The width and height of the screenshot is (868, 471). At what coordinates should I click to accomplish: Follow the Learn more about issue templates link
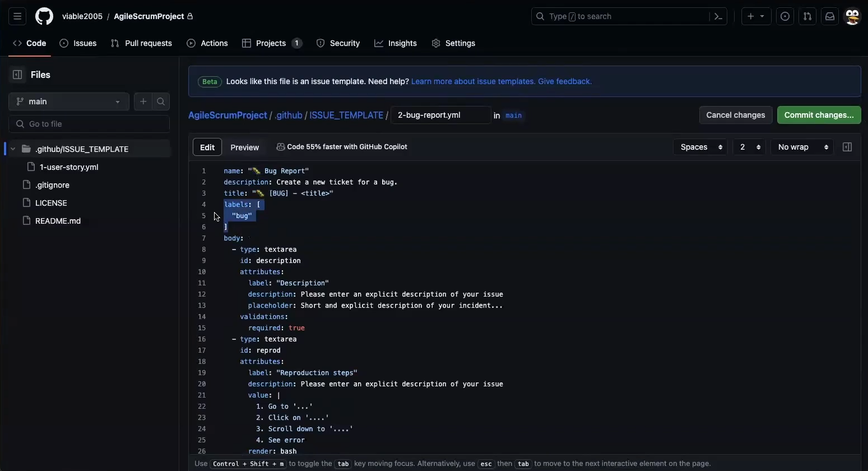473,81
